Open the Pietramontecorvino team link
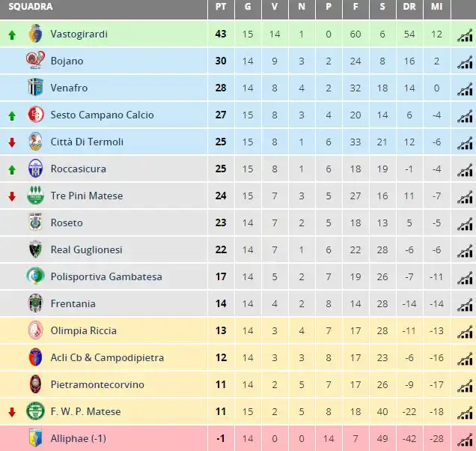The image size is (476, 451). coord(97,385)
